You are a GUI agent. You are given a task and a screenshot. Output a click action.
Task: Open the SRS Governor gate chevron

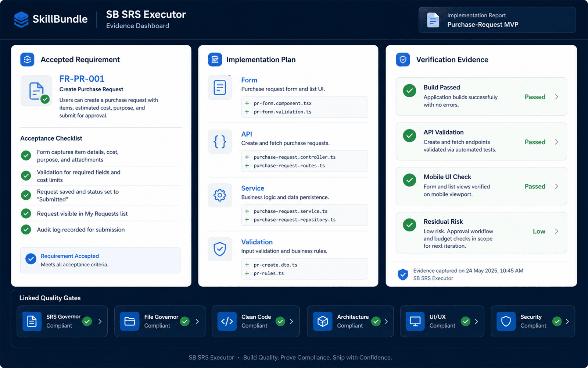coord(100,321)
